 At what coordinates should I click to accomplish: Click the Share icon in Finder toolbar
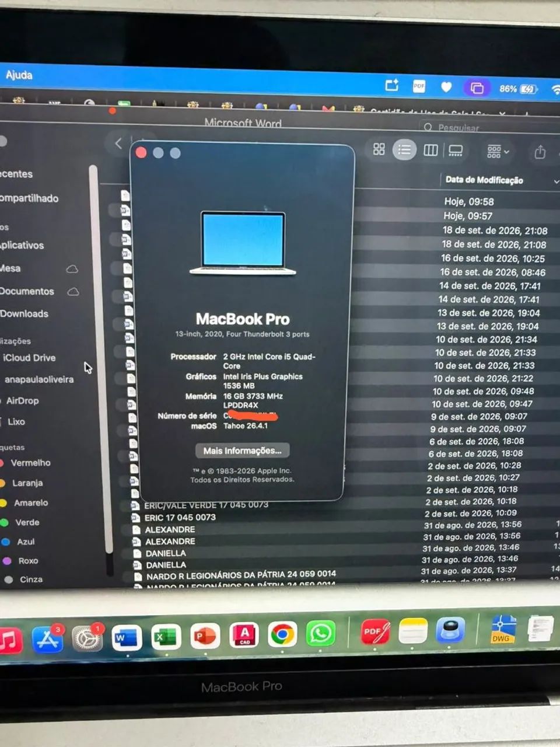pyautogui.click(x=540, y=152)
